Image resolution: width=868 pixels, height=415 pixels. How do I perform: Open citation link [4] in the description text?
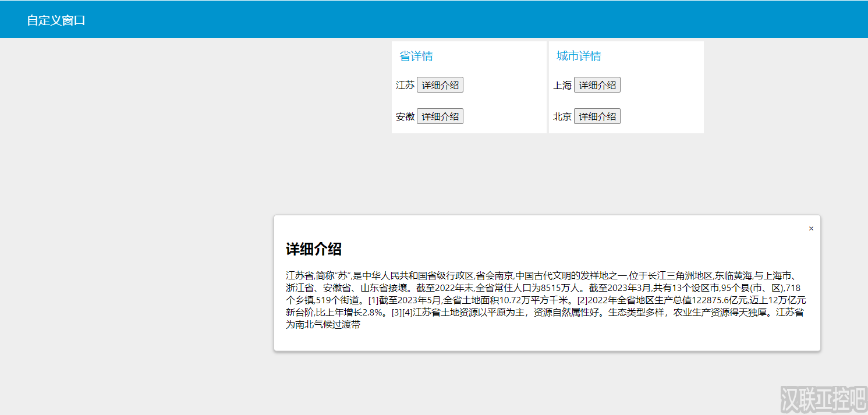point(409,313)
